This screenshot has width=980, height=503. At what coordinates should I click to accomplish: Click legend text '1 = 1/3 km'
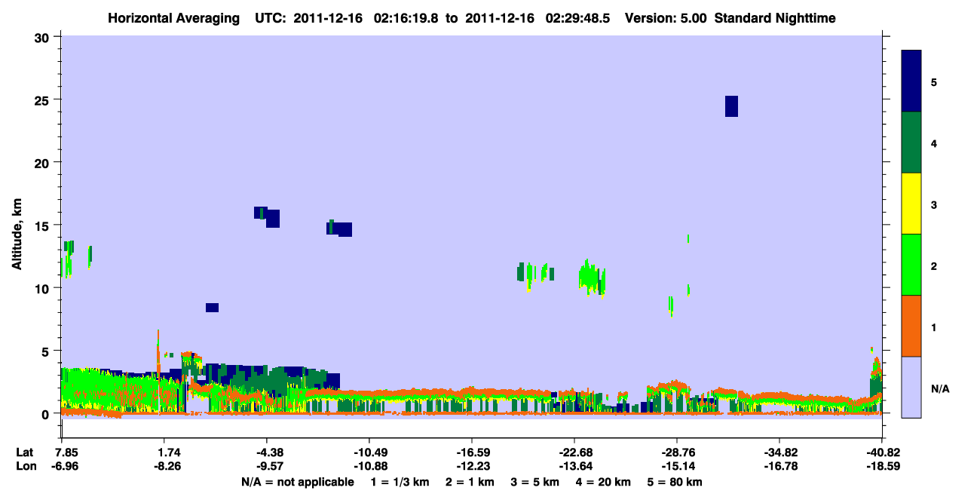point(400,482)
